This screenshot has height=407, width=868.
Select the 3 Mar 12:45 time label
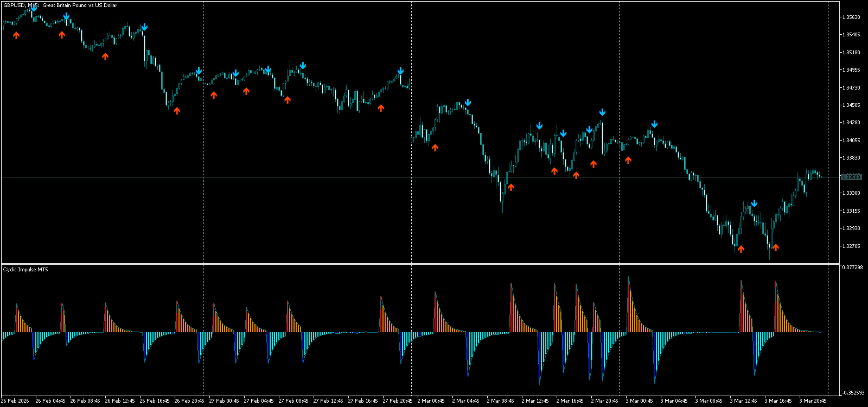coord(743,401)
